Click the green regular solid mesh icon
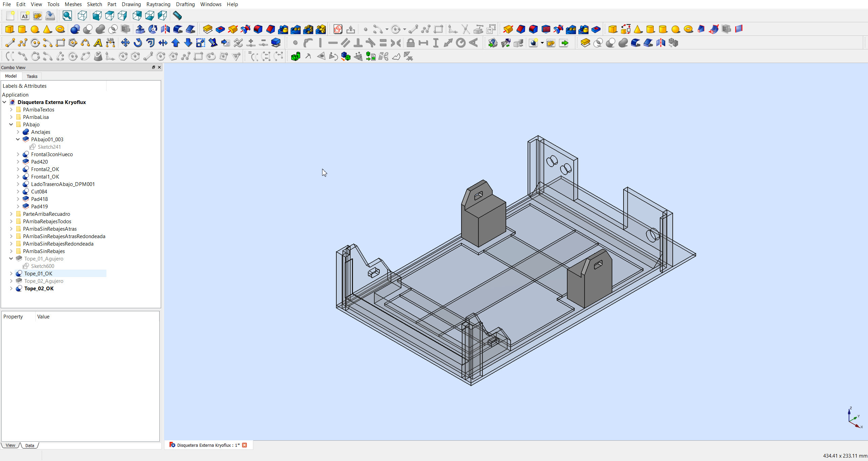The height and width of the screenshot is (461, 868). (x=296, y=57)
